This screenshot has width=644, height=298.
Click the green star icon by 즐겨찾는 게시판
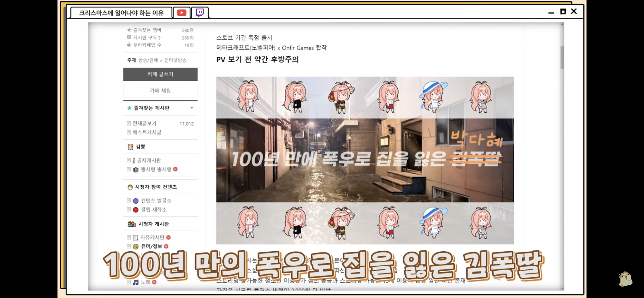pyautogui.click(x=129, y=108)
